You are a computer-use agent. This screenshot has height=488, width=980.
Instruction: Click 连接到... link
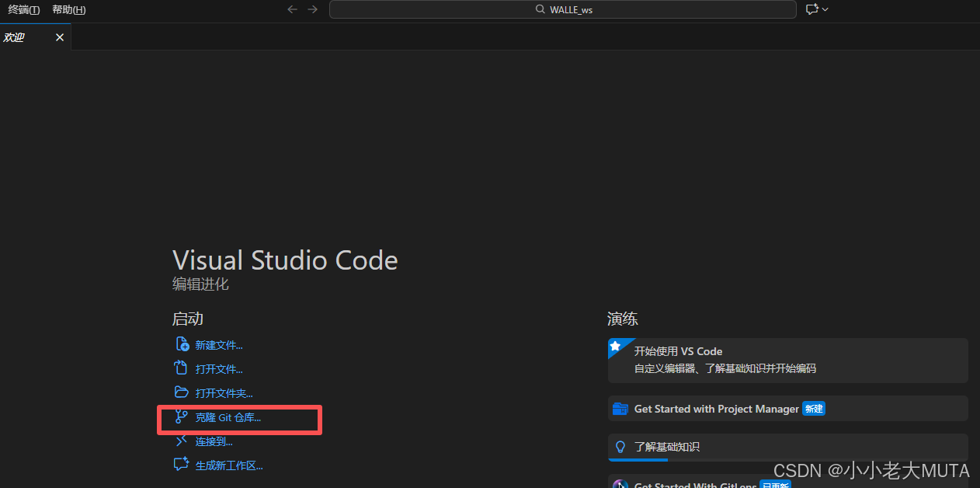pyautogui.click(x=214, y=441)
